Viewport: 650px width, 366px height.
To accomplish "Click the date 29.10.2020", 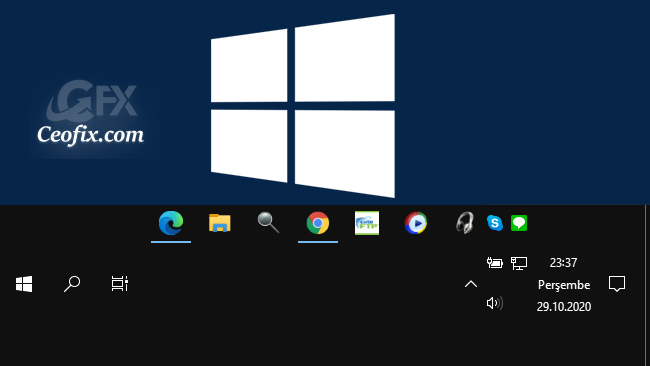I will (564, 307).
